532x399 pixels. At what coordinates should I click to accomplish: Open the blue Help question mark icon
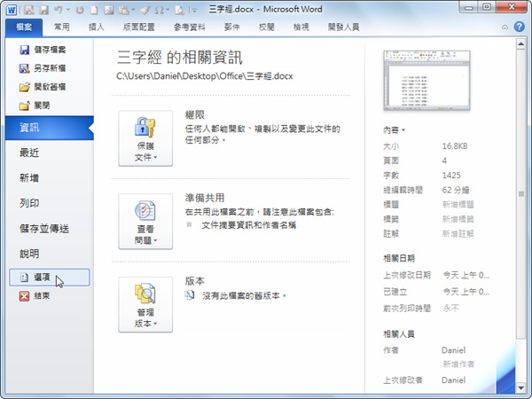tap(519, 27)
